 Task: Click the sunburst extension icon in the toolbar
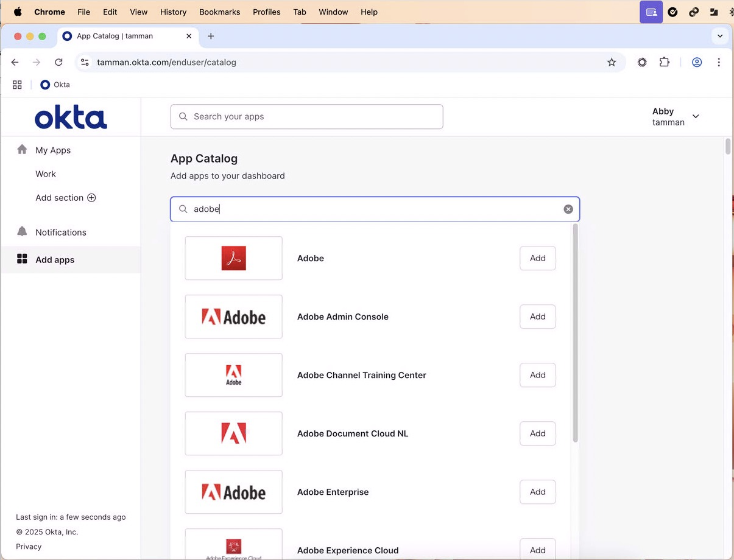pos(642,62)
